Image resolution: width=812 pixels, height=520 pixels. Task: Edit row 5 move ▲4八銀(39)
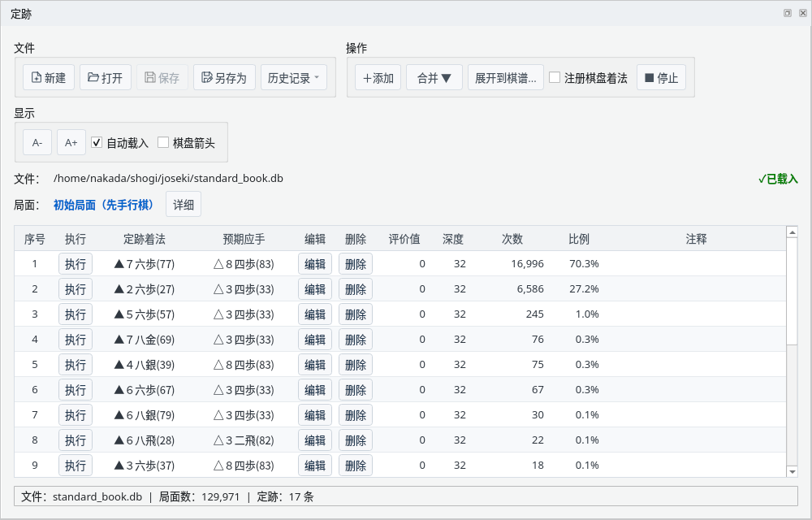pos(315,365)
